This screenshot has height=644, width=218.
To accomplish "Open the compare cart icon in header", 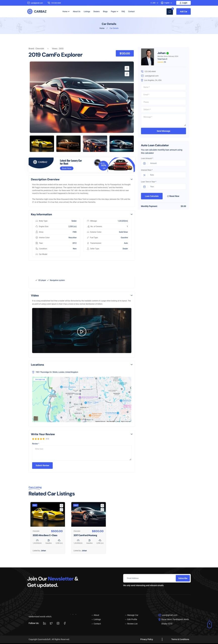I will pyautogui.click(x=170, y=12).
